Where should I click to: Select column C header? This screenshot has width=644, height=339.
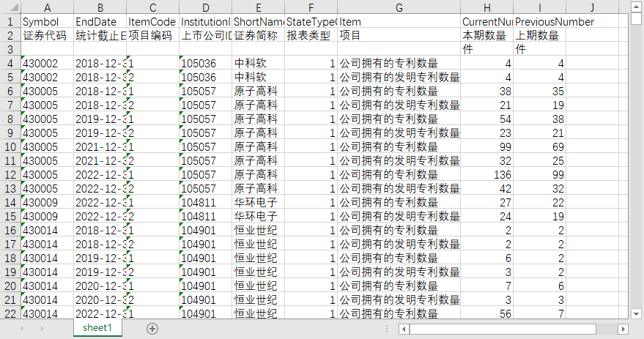pos(153,7)
